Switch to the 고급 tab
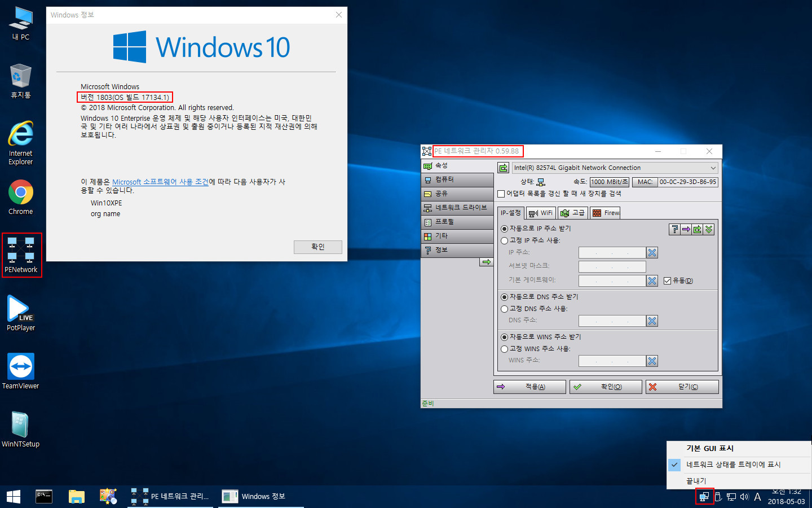The height and width of the screenshot is (508, 812). click(x=573, y=213)
